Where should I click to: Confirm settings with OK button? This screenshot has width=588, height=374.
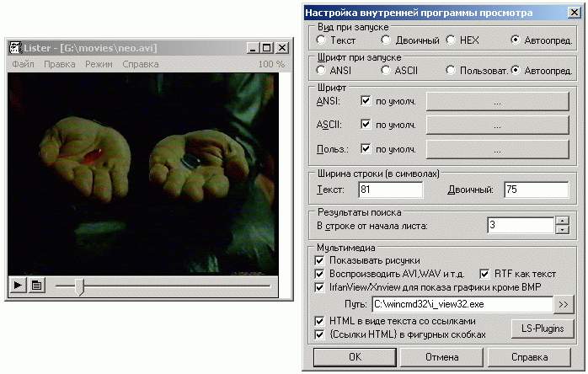pyautogui.click(x=355, y=357)
